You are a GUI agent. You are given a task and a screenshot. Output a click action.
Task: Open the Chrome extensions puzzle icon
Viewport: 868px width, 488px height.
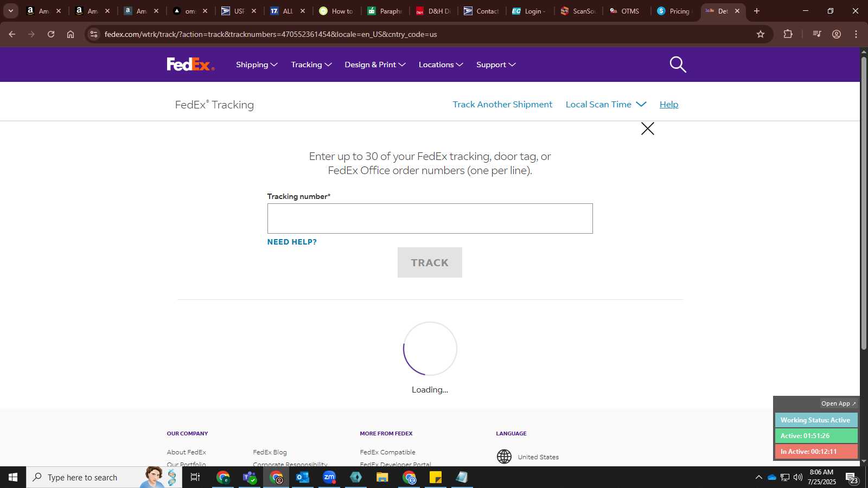click(x=788, y=34)
